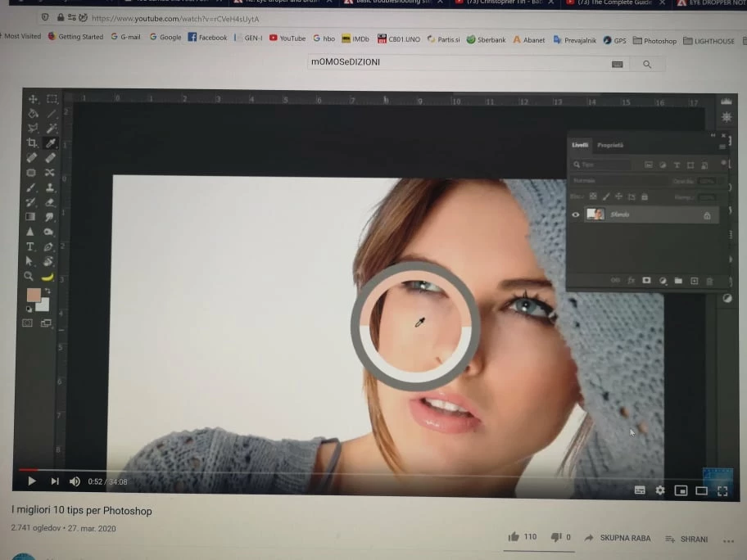Select the Magic Wand tool
Screen dimensions: 747x560
coord(52,128)
